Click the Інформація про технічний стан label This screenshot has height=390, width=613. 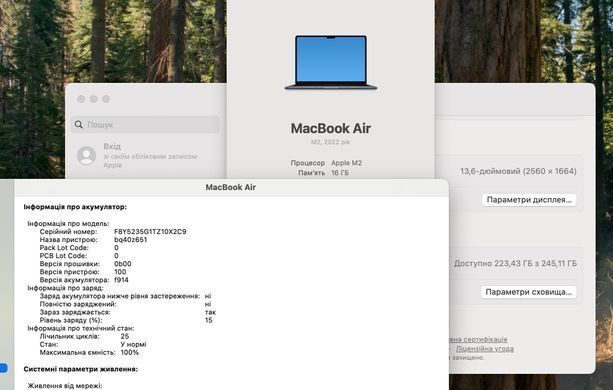click(x=81, y=328)
